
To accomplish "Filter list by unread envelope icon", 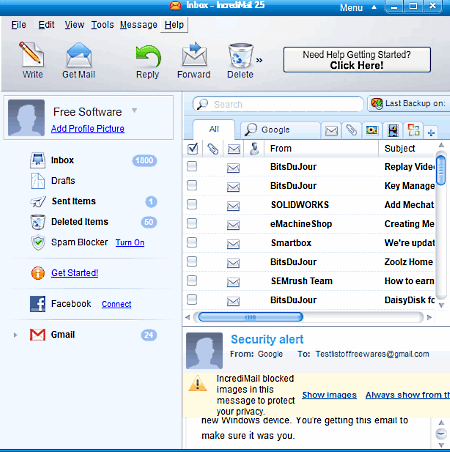I will pos(331,131).
